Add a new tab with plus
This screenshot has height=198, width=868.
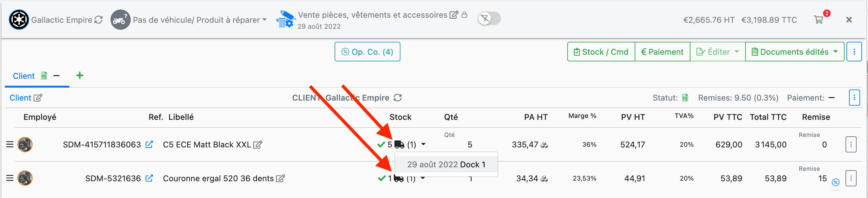79,75
